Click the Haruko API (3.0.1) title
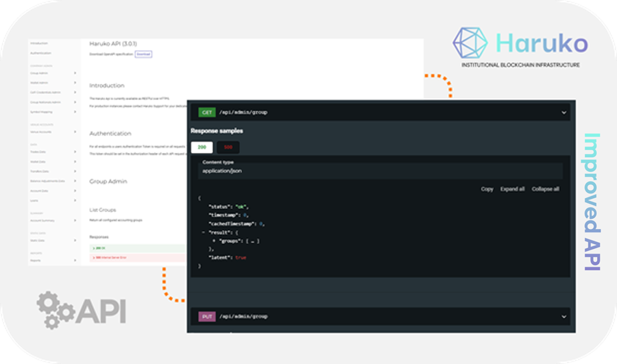Viewport: 617px width, 364px height. (113, 44)
